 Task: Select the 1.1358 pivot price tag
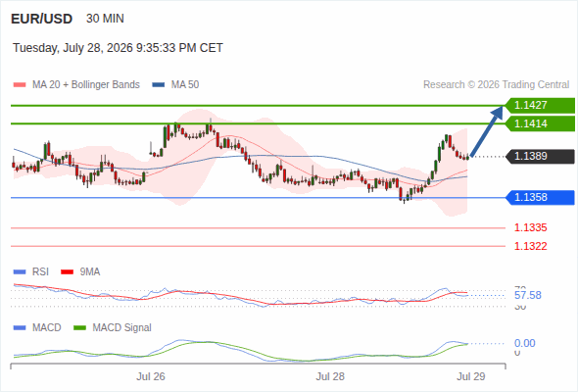point(540,198)
